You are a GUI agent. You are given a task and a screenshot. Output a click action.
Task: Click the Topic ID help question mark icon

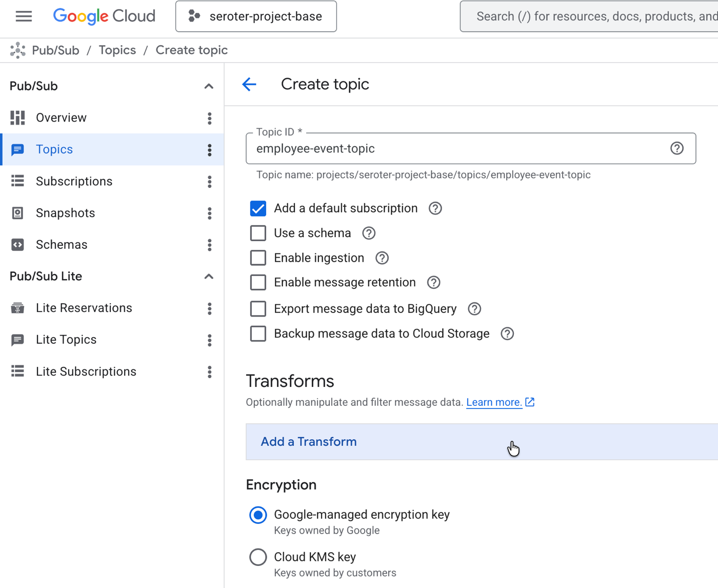[x=676, y=148]
